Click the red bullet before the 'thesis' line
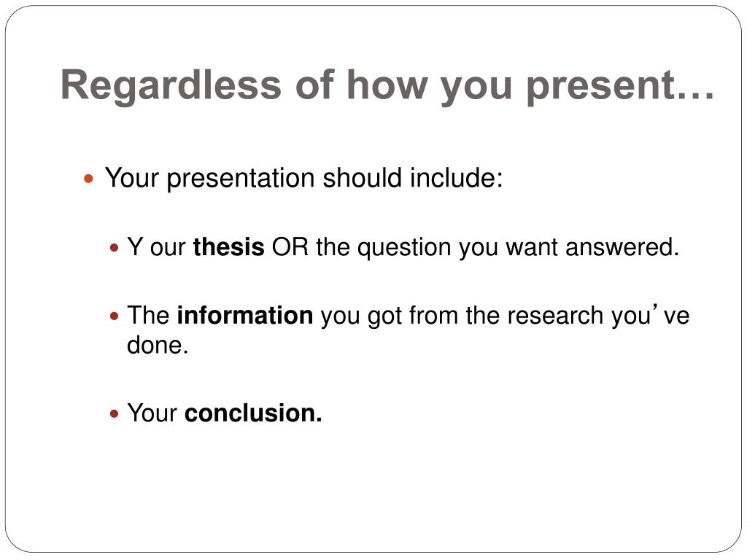This screenshot has height=560, width=747. pyautogui.click(x=114, y=248)
